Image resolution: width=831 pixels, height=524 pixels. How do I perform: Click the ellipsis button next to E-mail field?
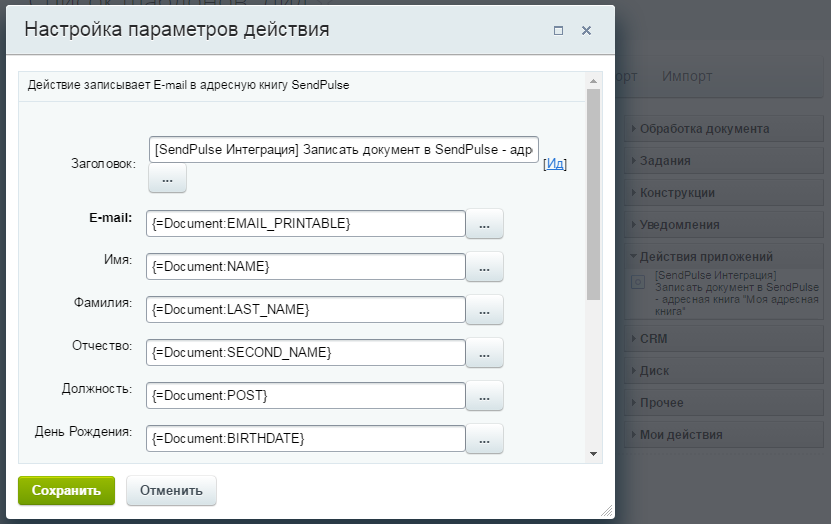pos(484,224)
